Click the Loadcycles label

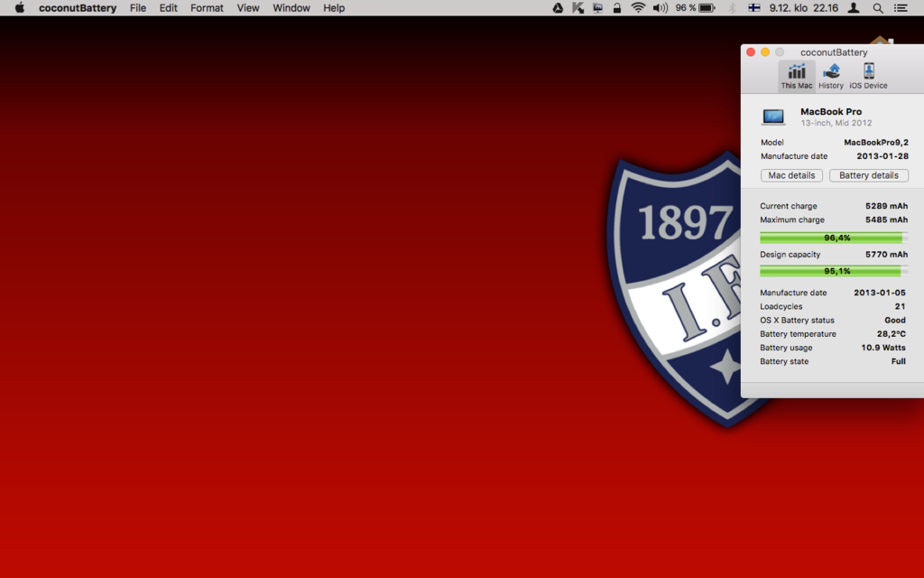click(781, 307)
